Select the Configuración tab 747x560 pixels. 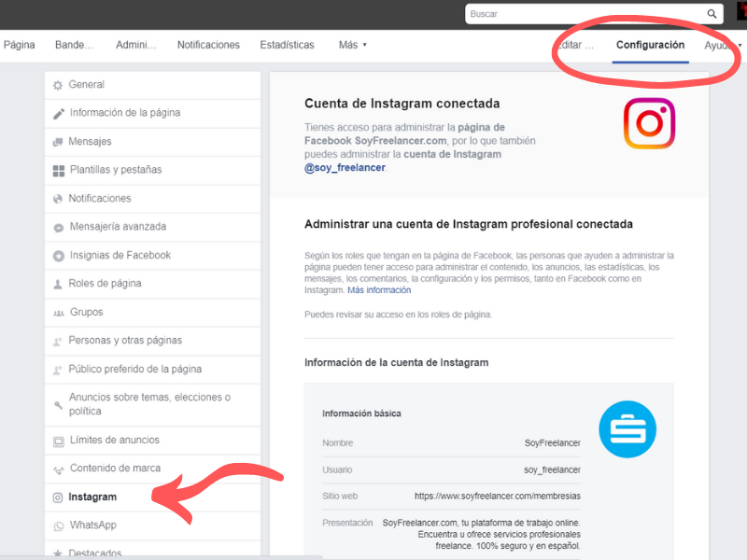(650, 45)
